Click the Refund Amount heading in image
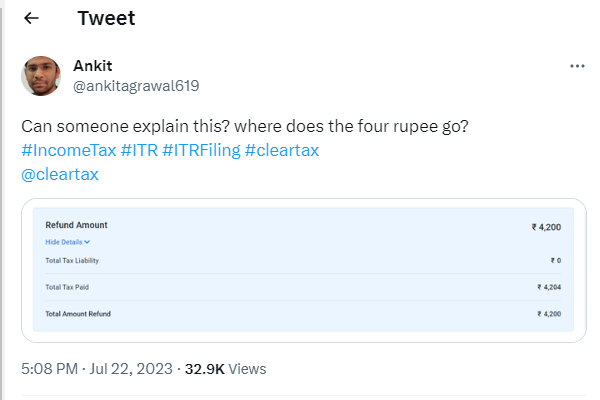 [76, 225]
